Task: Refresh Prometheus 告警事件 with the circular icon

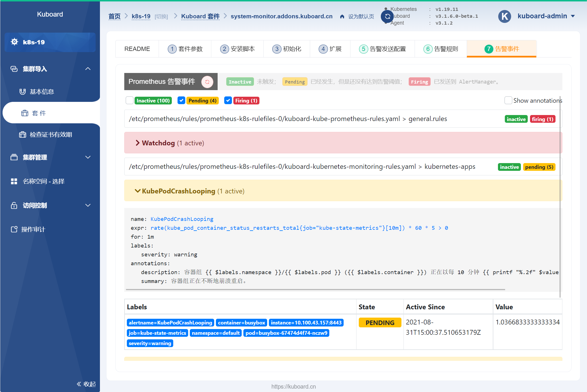Action: pos(207,82)
